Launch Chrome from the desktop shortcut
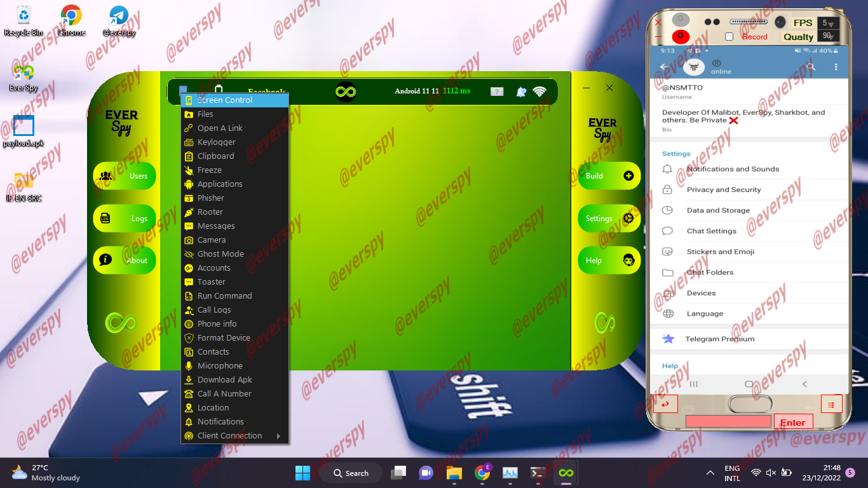This screenshot has width=868, height=488. [71, 20]
